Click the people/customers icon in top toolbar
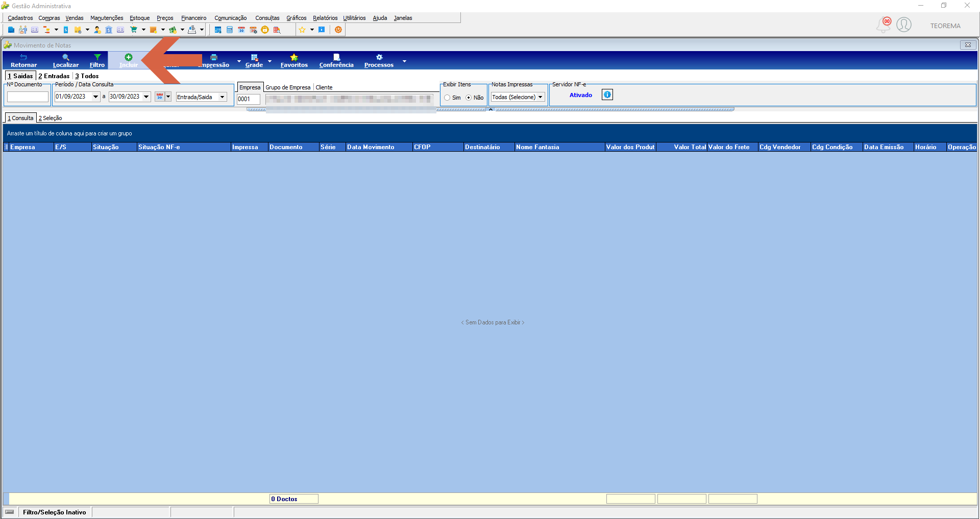The image size is (980, 519). pyautogui.click(x=23, y=30)
